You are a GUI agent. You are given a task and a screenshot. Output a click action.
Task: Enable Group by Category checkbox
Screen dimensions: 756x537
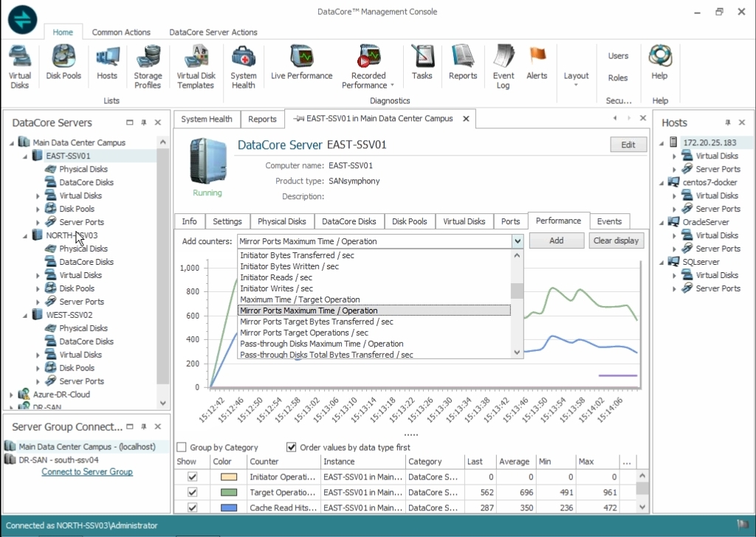pyautogui.click(x=182, y=447)
